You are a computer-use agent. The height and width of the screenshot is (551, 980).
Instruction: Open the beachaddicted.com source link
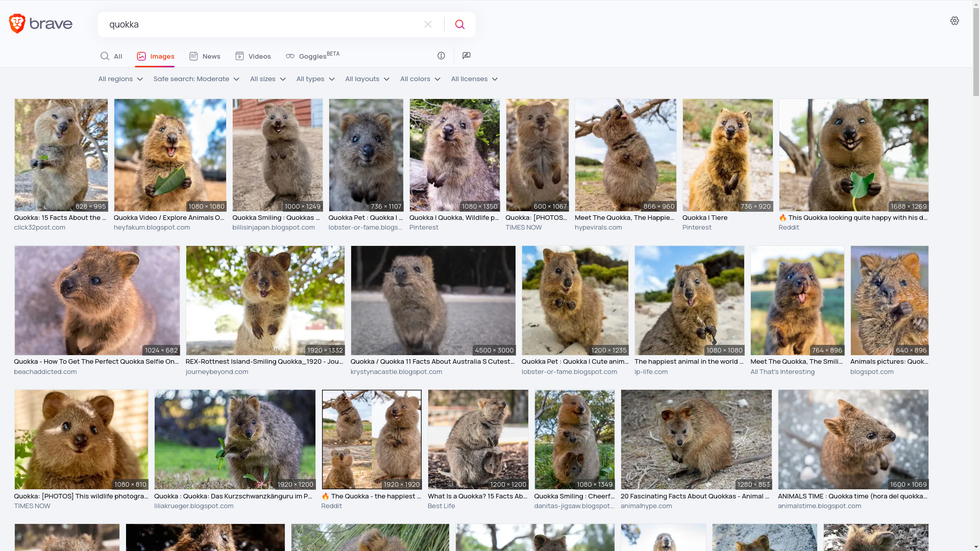(45, 372)
